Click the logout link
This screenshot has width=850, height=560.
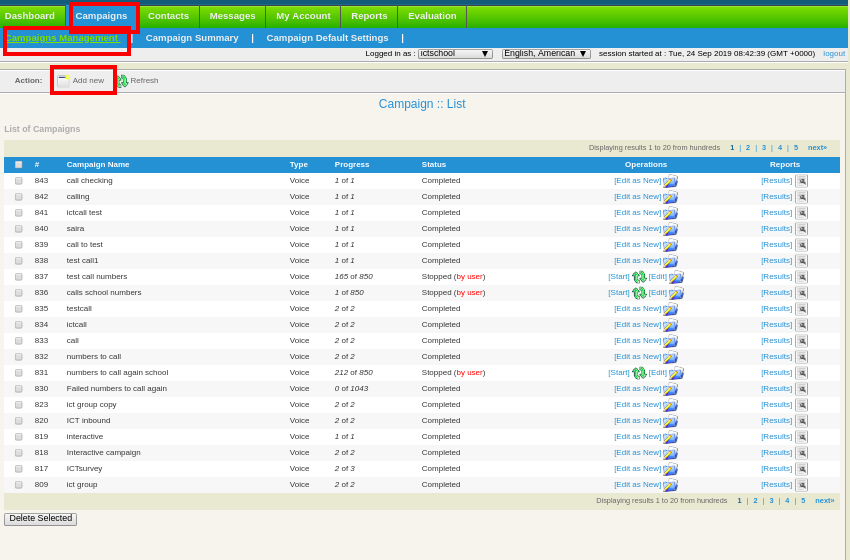click(x=834, y=54)
